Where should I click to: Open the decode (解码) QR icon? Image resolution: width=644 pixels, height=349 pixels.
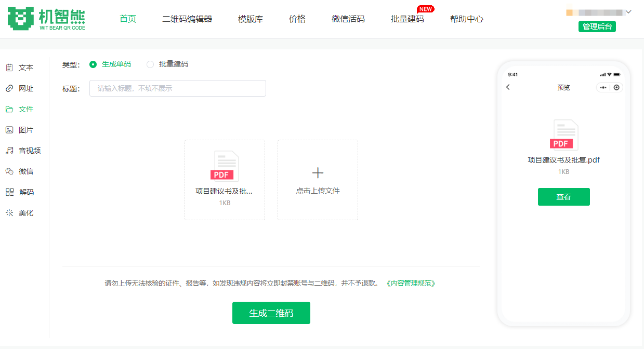pos(9,192)
